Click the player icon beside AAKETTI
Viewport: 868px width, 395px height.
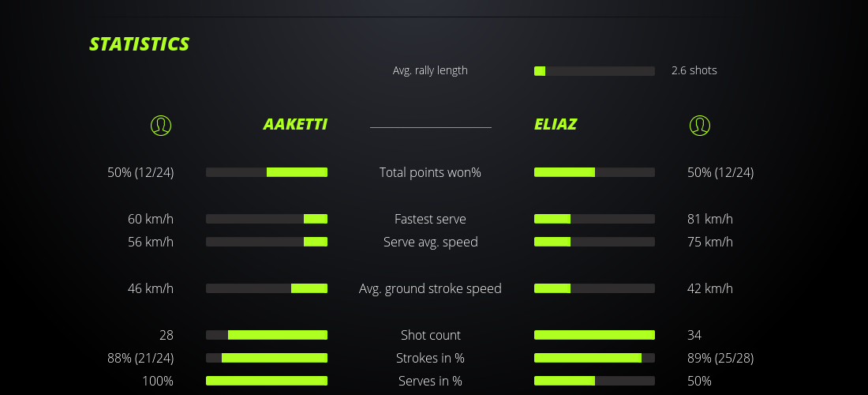(x=160, y=125)
